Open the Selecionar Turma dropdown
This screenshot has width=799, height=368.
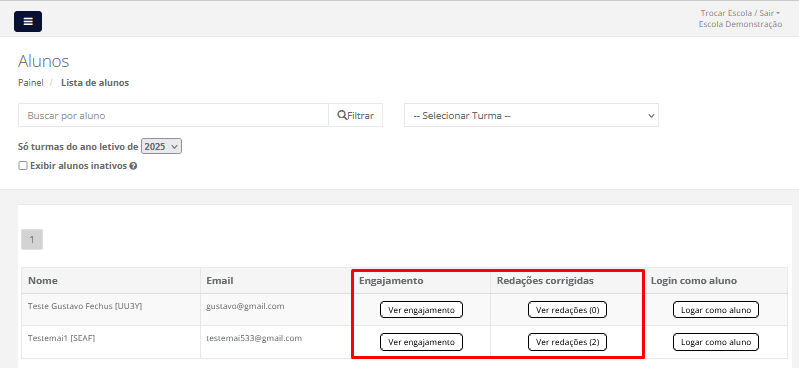pyautogui.click(x=531, y=115)
